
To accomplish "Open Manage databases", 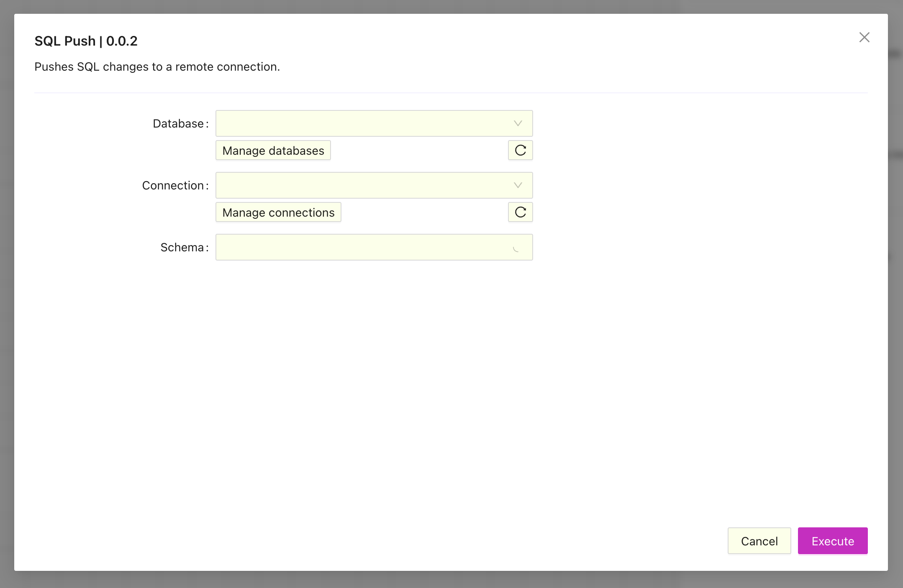I will tap(273, 150).
